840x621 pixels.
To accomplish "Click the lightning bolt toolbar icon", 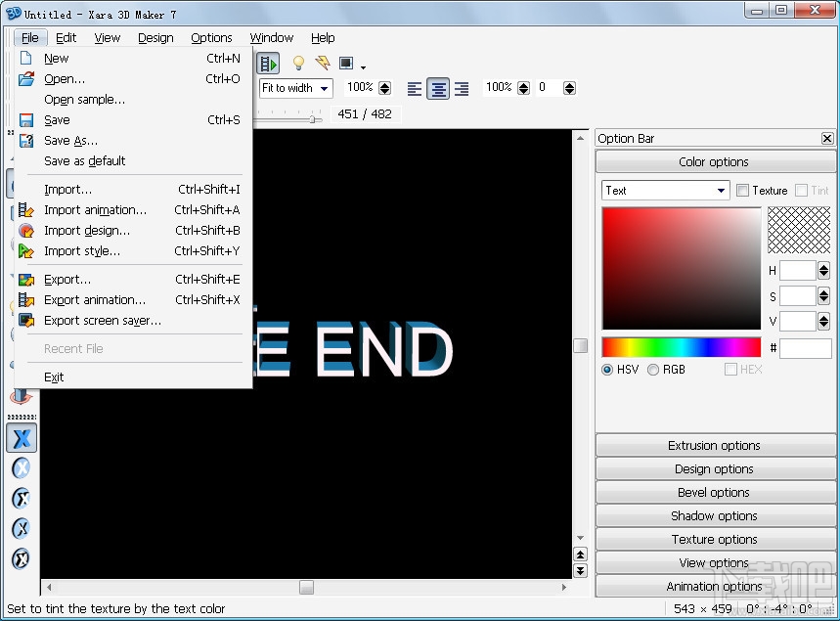I will [321, 62].
